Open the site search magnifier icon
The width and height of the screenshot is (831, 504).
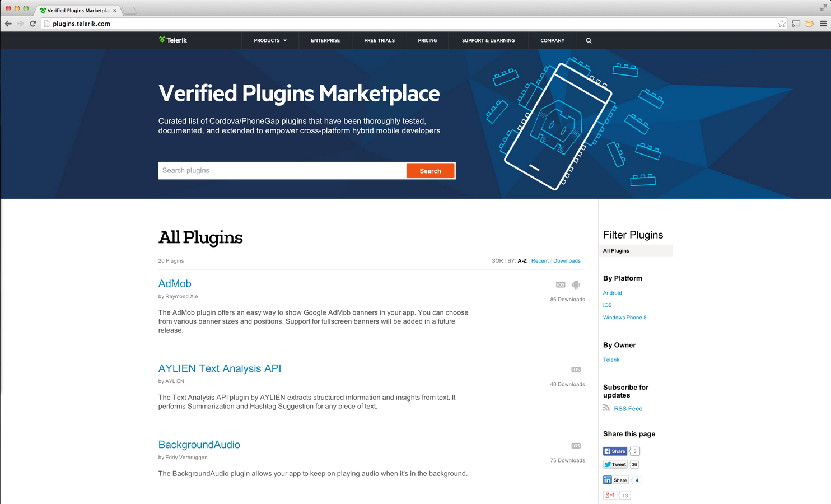589,40
